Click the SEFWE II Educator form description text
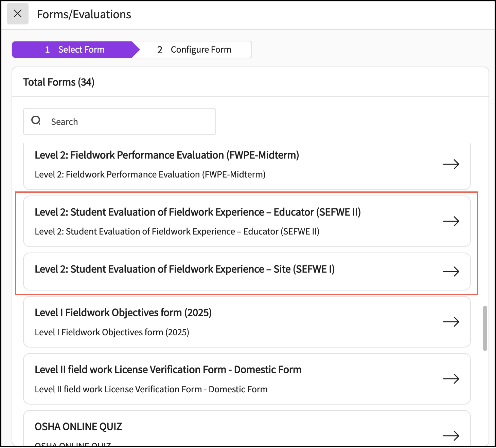Image resolution: width=496 pixels, height=448 pixels. [177, 231]
